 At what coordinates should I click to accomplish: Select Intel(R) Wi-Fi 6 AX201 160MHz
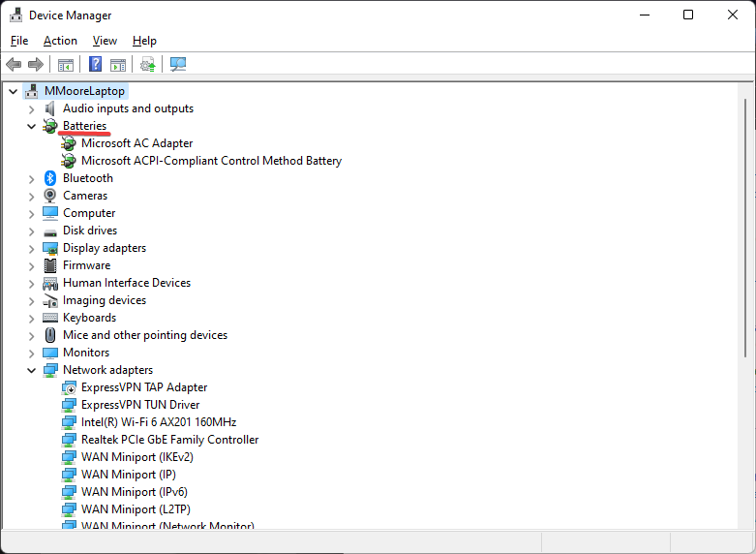pos(159,422)
